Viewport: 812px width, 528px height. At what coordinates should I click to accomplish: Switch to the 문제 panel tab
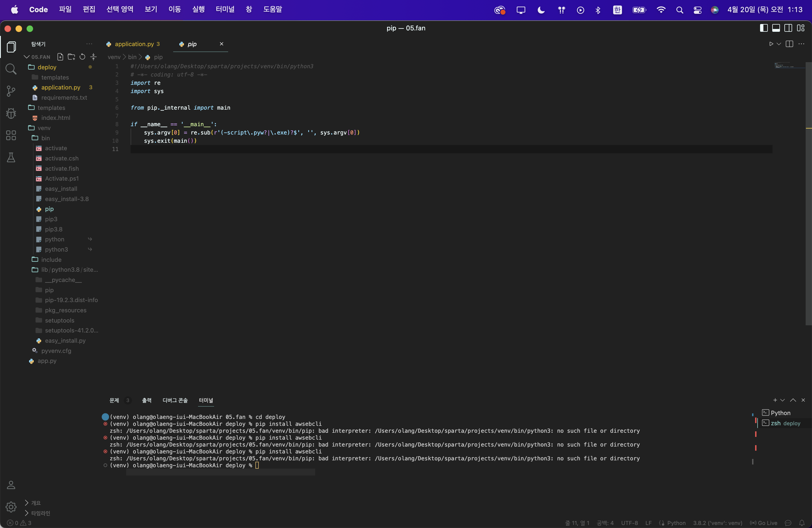point(114,400)
